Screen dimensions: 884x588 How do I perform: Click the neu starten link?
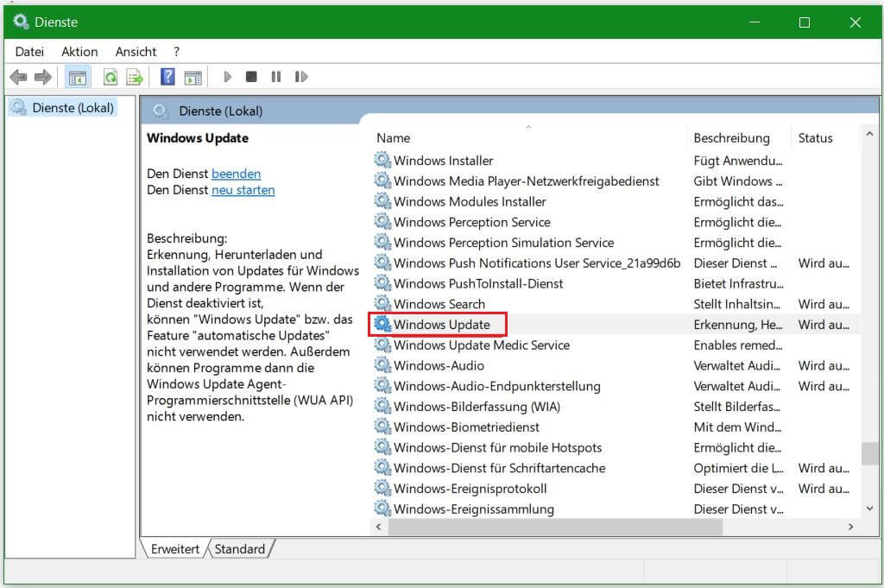coord(243,190)
